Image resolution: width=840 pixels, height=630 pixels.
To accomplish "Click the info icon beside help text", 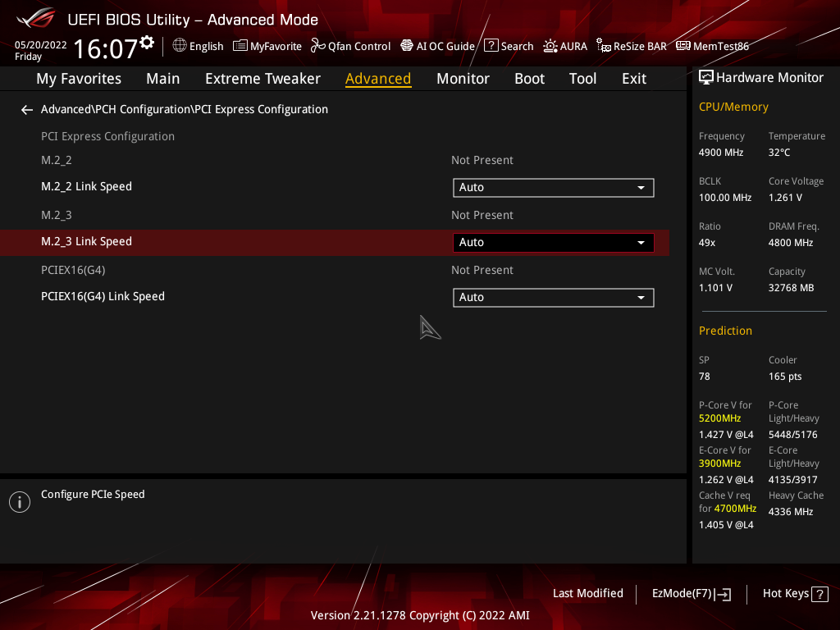I will pos(20,502).
